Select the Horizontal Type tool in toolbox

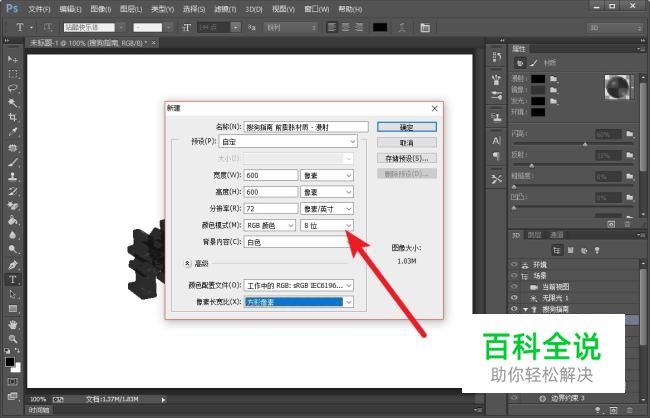[x=12, y=279]
